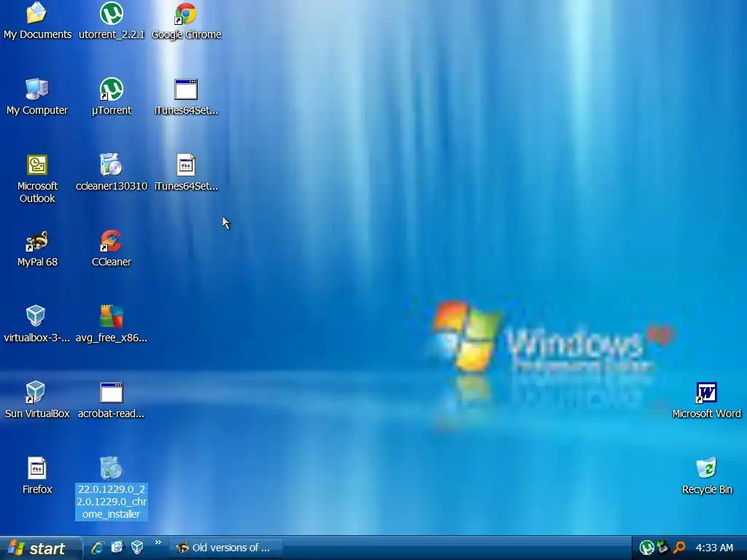The height and width of the screenshot is (560, 747).
Task: Launch VirtualBox from the Quick Launch bar
Action: coord(137,548)
